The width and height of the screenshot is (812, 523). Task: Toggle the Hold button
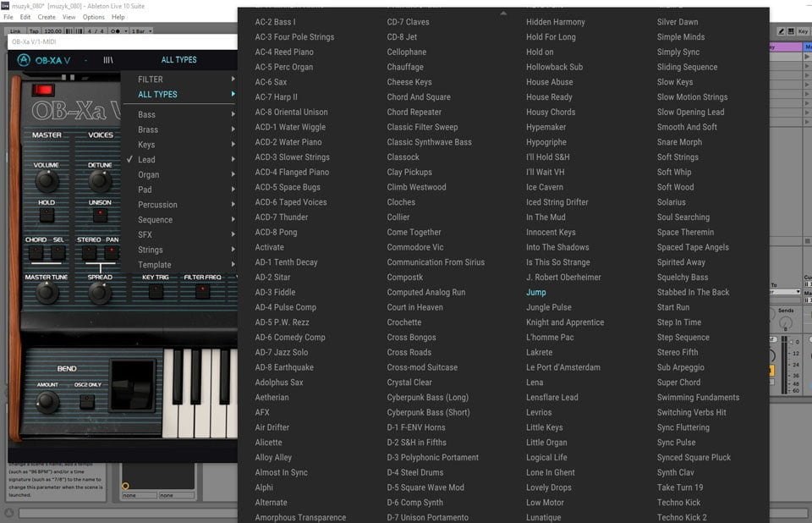pyautogui.click(x=47, y=215)
